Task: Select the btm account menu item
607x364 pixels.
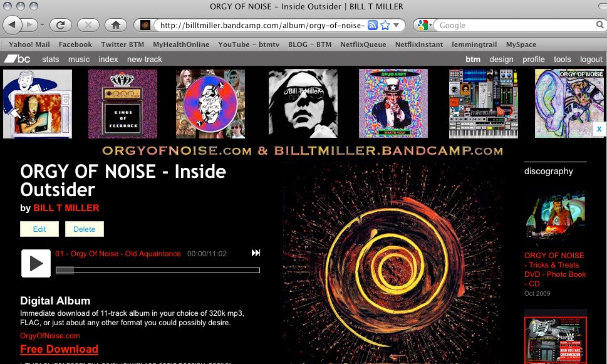Action: [x=473, y=60]
